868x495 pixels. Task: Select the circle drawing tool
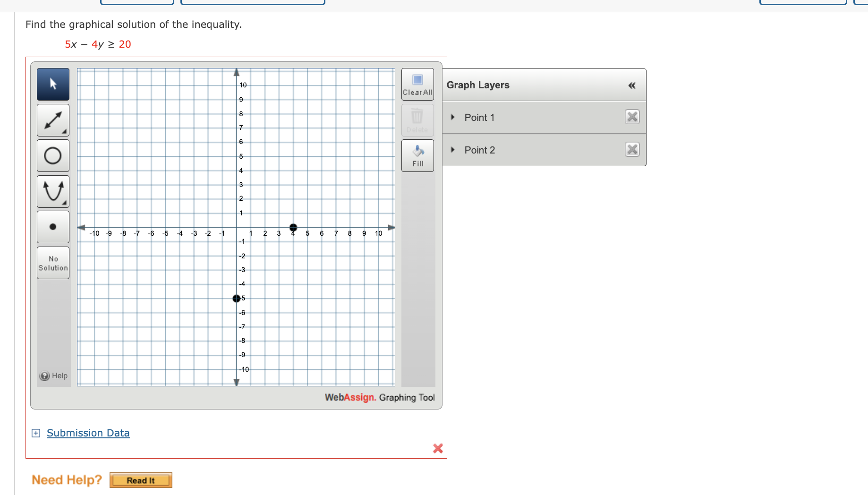point(52,155)
